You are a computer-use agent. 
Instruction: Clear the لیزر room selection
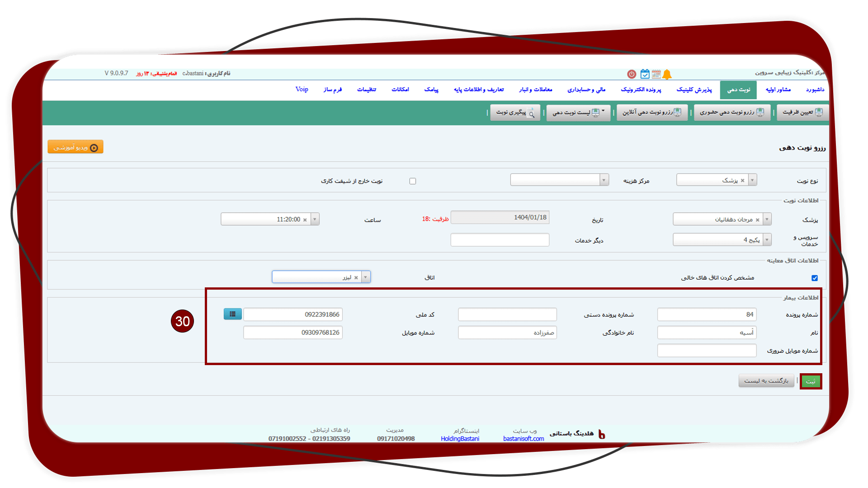(x=356, y=277)
